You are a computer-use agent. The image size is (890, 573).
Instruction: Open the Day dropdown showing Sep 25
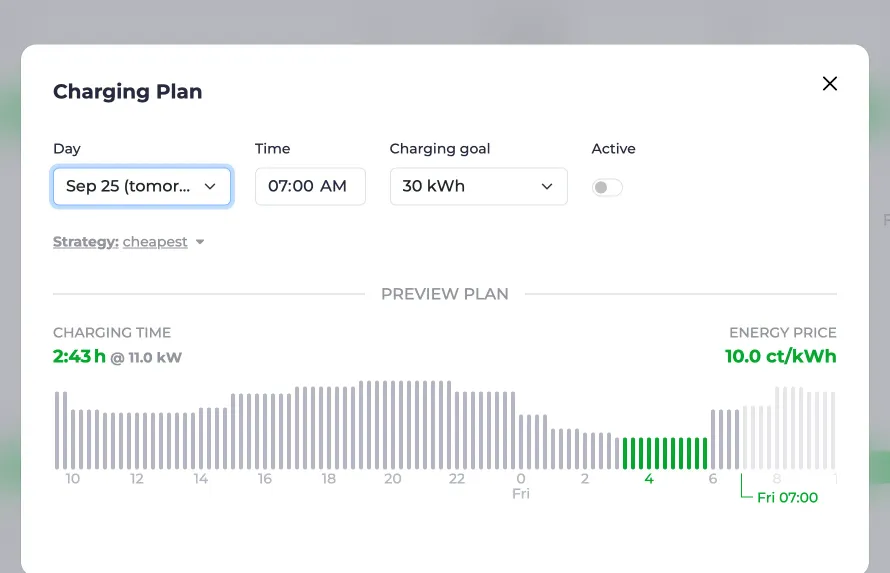[x=141, y=186]
